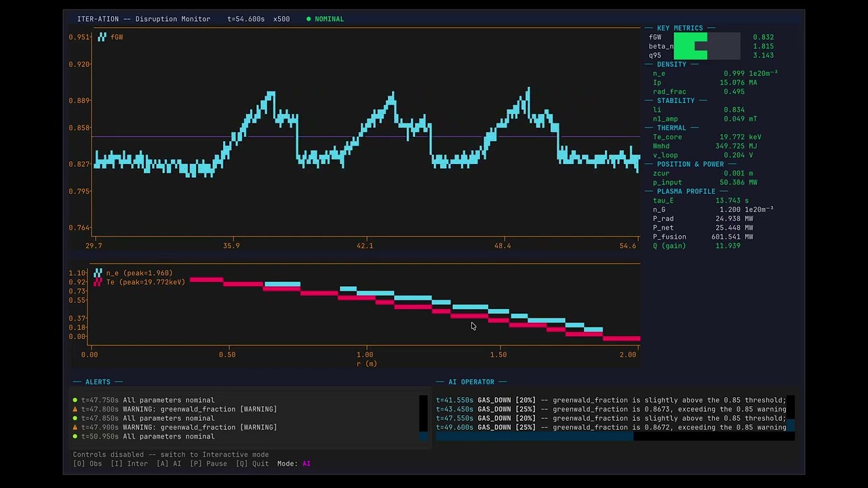868x488 pixels.
Task: Select the DENSITY section header
Action: 671,64
